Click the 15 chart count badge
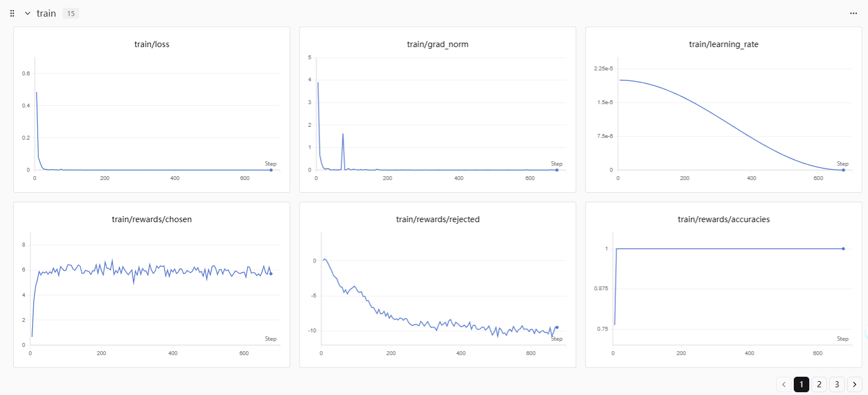 pos(70,13)
